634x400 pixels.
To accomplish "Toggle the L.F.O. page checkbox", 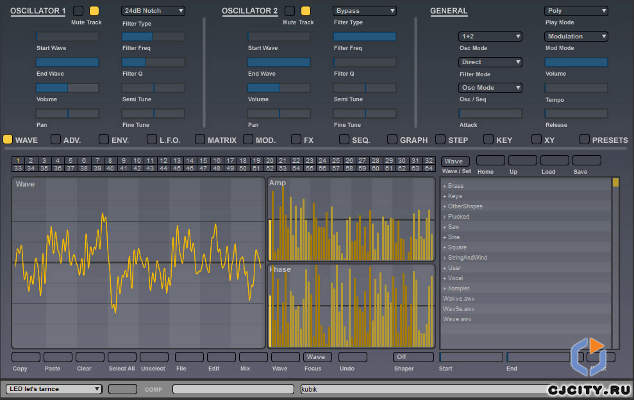I will (x=152, y=139).
